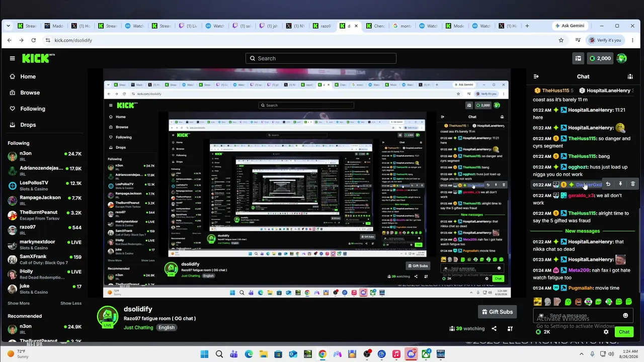Open the browser tab search dropdown
This screenshot has height=362, width=644.
8,26
